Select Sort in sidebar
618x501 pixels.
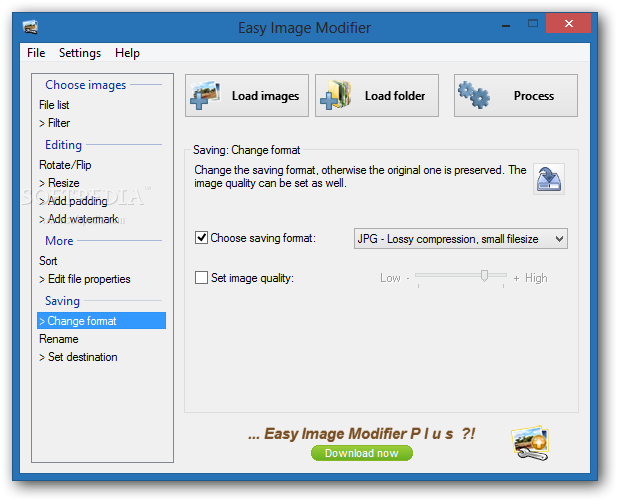click(48, 261)
